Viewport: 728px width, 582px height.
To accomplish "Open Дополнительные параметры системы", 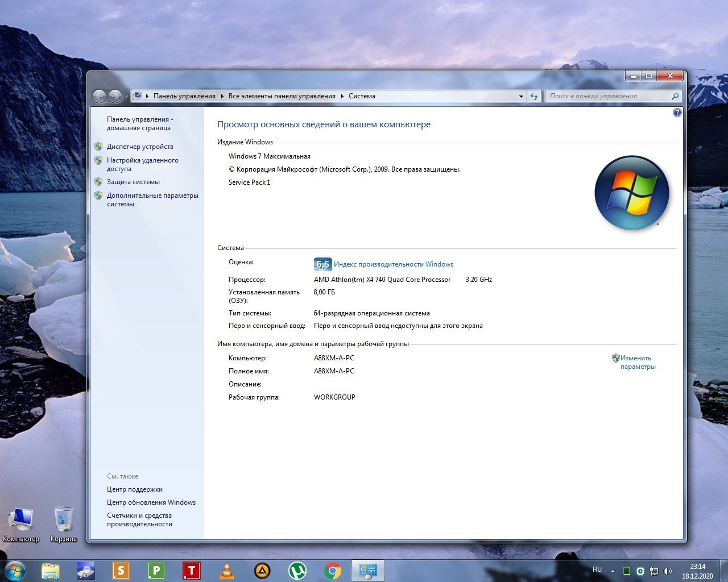I will click(x=152, y=199).
